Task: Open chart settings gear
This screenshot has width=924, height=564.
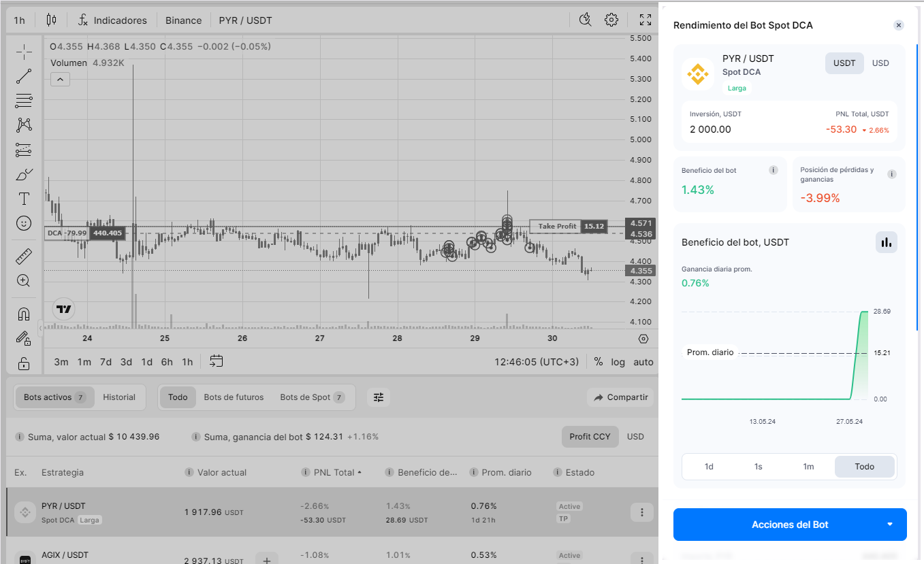Action: (611, 20)
